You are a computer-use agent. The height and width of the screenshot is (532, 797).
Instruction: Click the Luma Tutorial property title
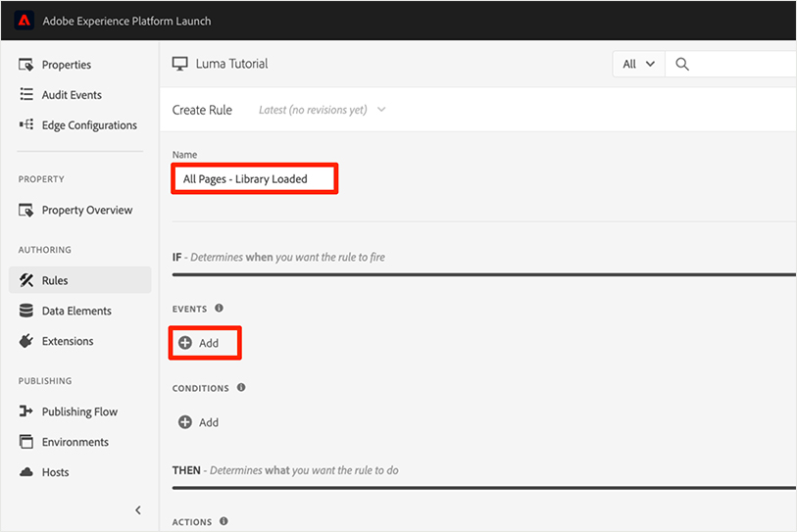(231, 64)
